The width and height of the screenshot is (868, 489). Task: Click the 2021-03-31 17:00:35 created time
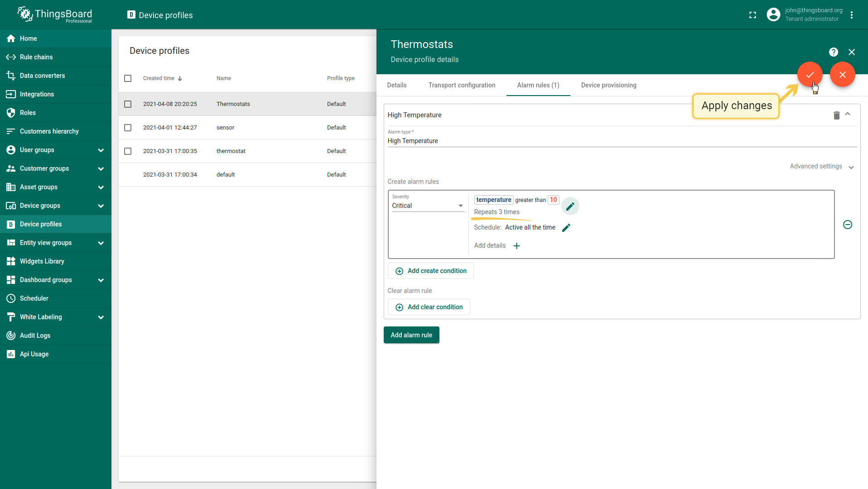(170, 151)
